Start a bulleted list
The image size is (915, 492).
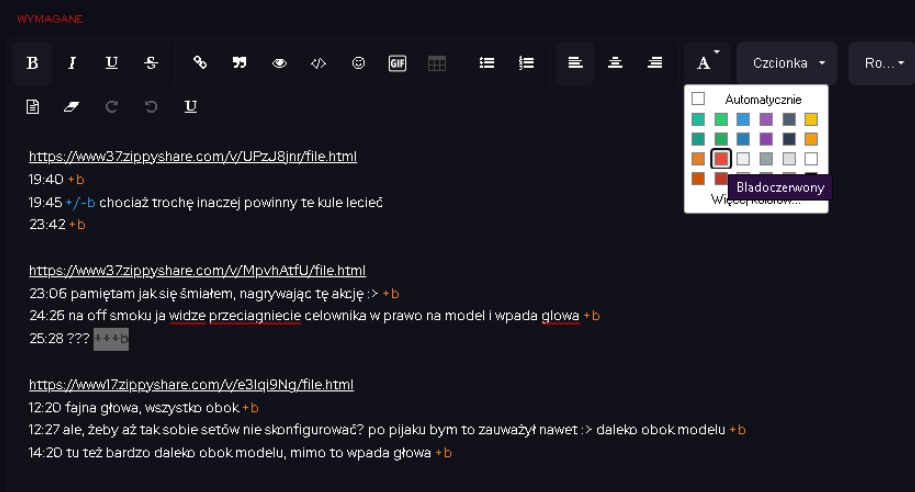coord(487,63)
